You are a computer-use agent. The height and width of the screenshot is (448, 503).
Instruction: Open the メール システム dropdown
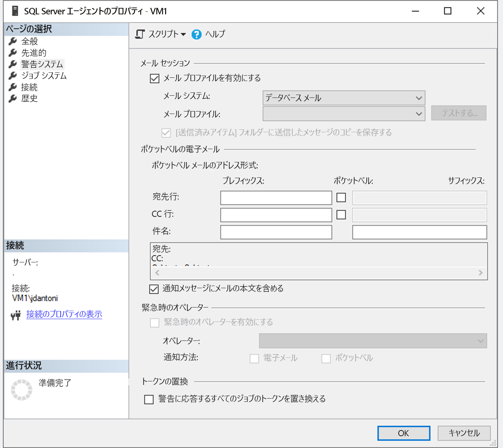pyautogui.click(x=419, y=98)
